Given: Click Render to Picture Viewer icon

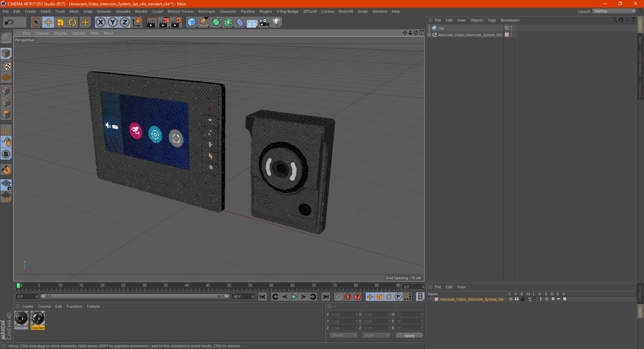Looking at the screenshot, I should (164, 22).
